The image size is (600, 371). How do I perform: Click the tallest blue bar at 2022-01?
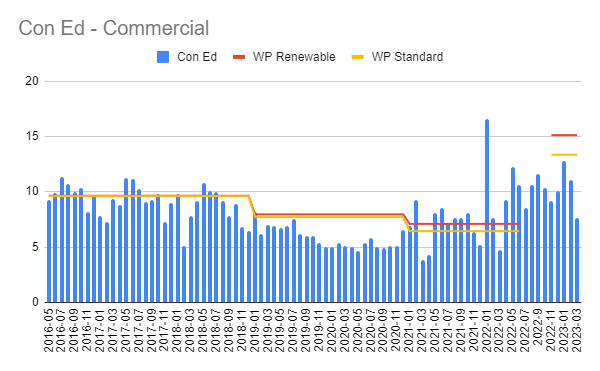487,211
